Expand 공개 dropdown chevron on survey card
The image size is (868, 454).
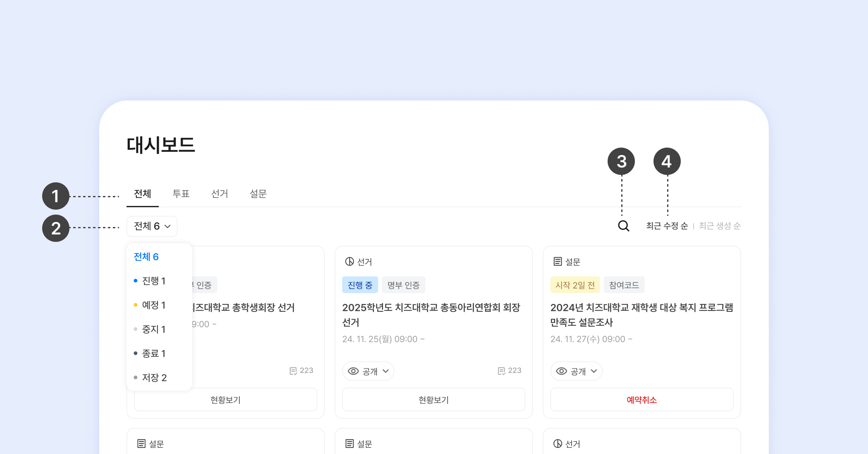coord(594,371)
